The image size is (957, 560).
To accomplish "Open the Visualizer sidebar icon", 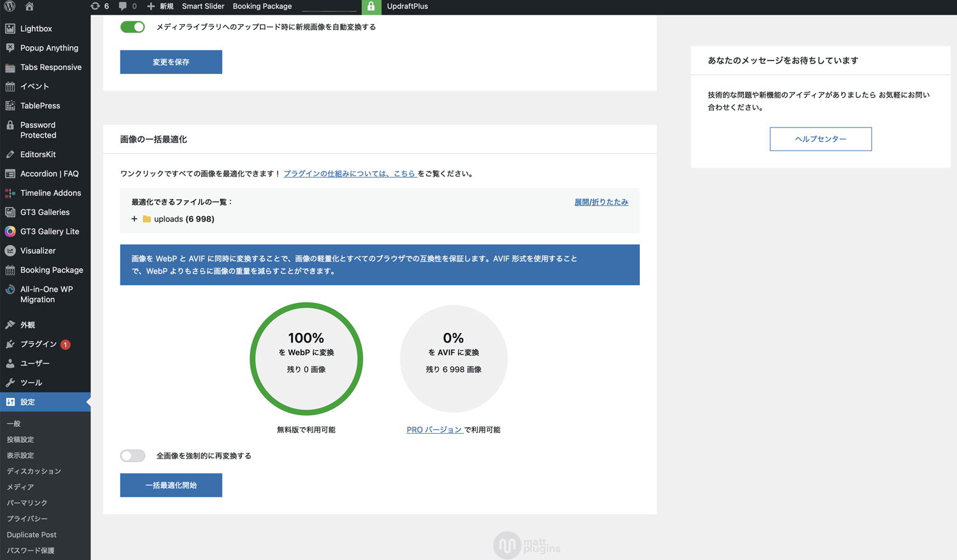I will click(10, 251).
